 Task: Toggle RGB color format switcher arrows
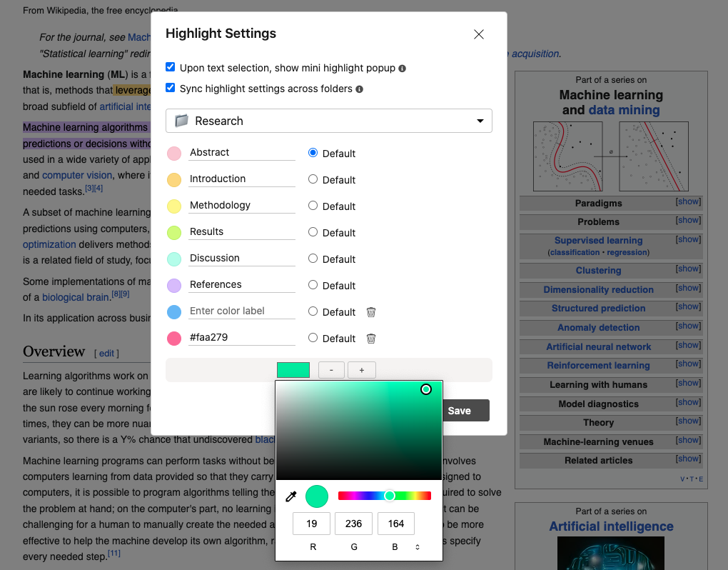pyautogui.click(x=418, y=547)
